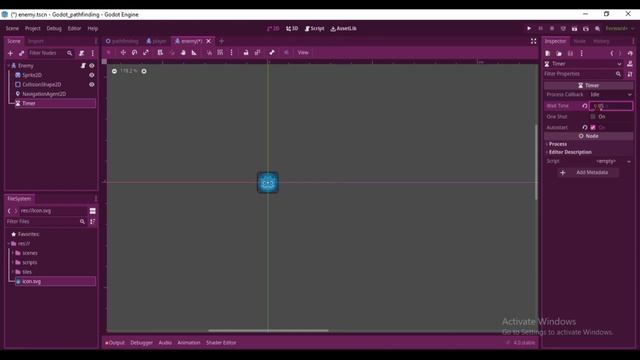
Task: Open Inspector object history back arrow
Action: pos(612,53)
